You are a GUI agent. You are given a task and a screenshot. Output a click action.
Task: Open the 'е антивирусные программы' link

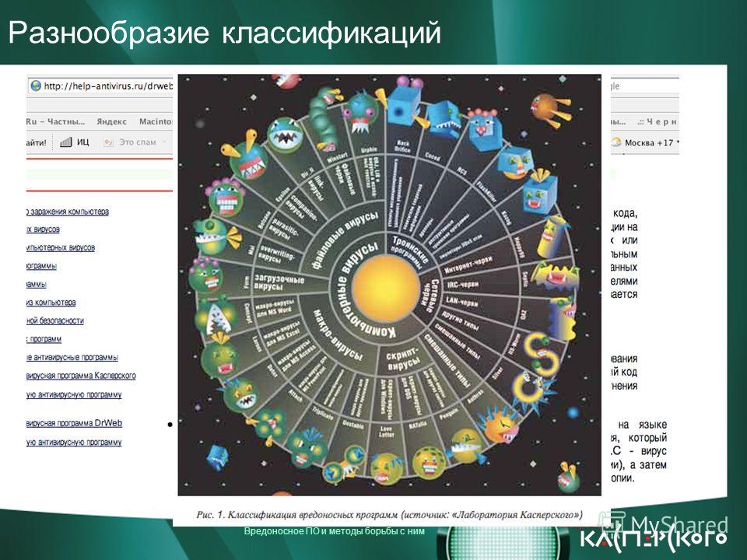[72, 357]
